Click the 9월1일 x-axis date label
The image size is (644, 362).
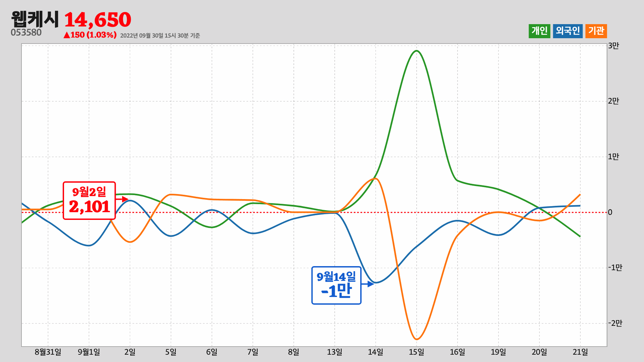coord(89,352)
